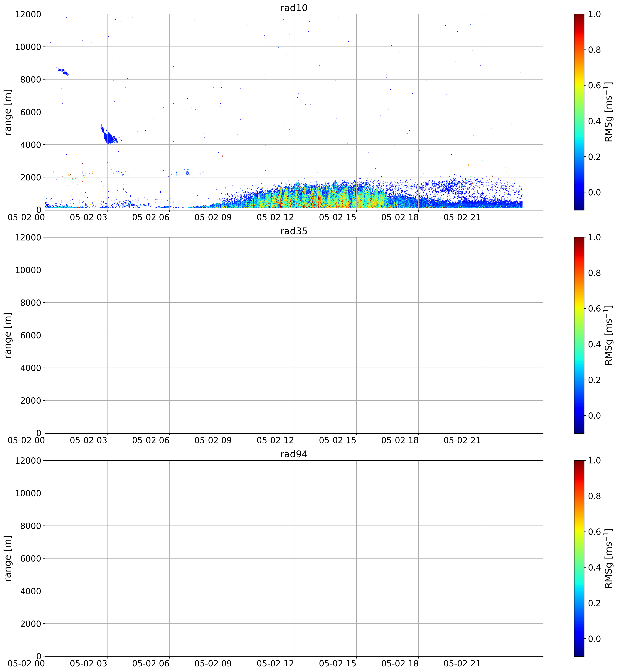Click the rad10 plot title
Screen dimensions: 618x672
pyautogui.click(x=294, y=8)
